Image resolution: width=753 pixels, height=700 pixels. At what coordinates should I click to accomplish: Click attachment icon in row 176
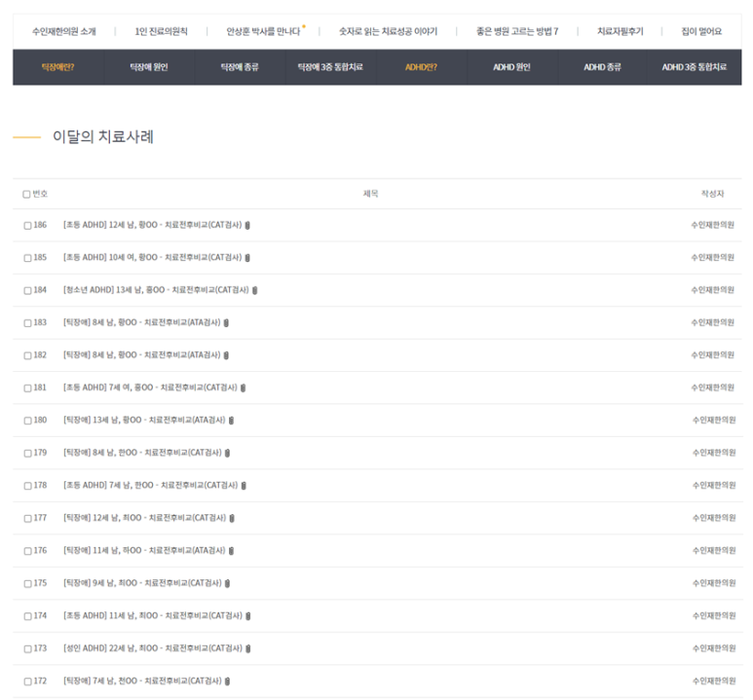[x=231, y=551]
